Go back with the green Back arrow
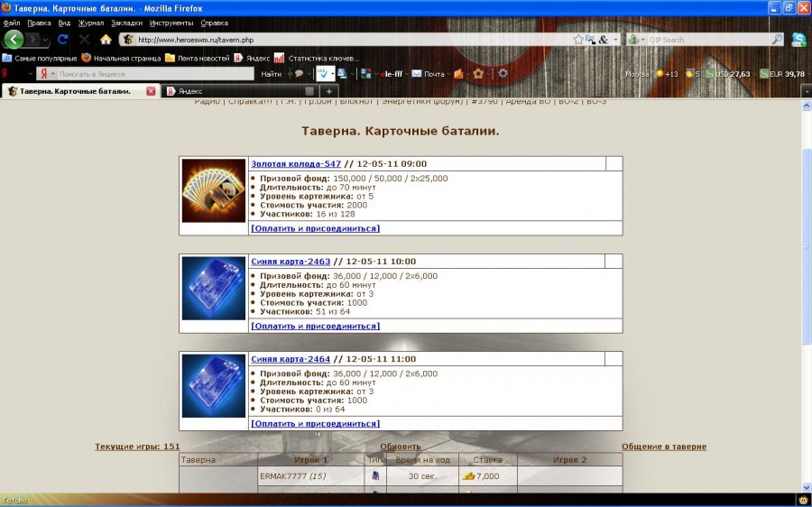The width and height of the screenshot is (812, 507). point(14,40)
